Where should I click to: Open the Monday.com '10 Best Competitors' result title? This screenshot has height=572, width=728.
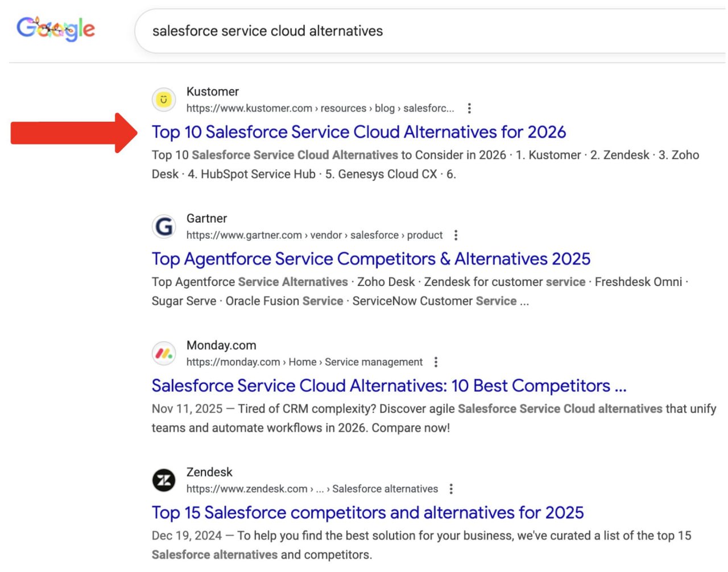pyautogui.click(x=388, y=386)
